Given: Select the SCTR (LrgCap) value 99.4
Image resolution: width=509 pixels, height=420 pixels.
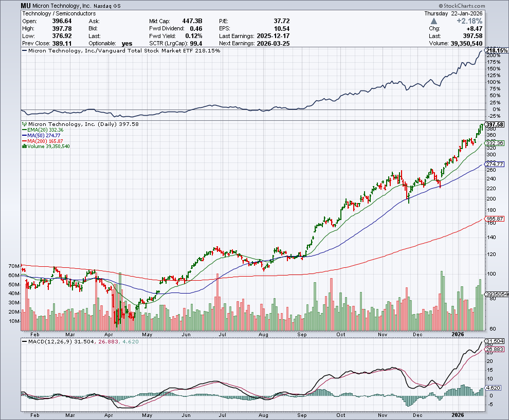Looking at the screenshot, I should tap(196, 44).
